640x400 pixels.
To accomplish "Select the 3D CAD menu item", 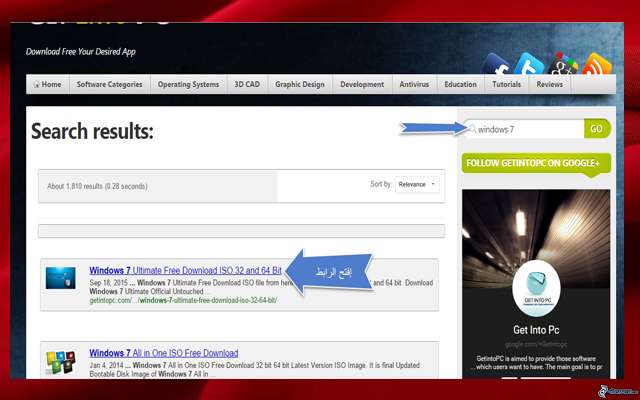I will pyautogui.click(x=247, y=84).
